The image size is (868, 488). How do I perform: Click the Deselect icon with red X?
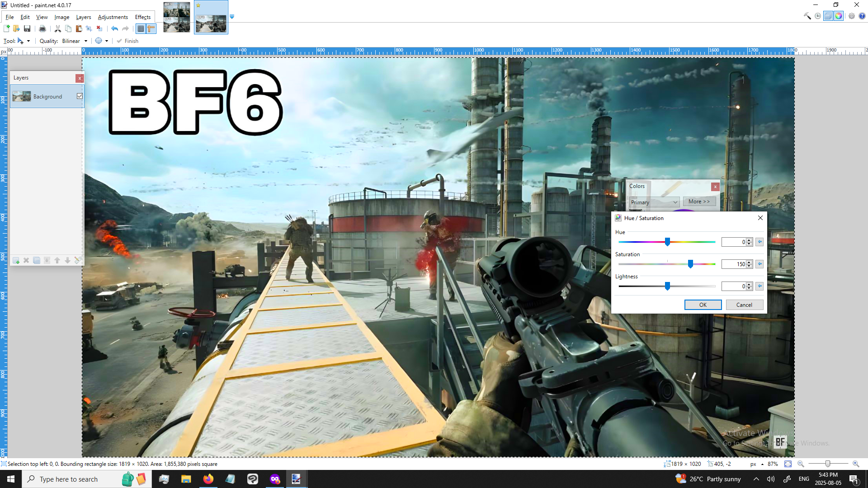99,28
